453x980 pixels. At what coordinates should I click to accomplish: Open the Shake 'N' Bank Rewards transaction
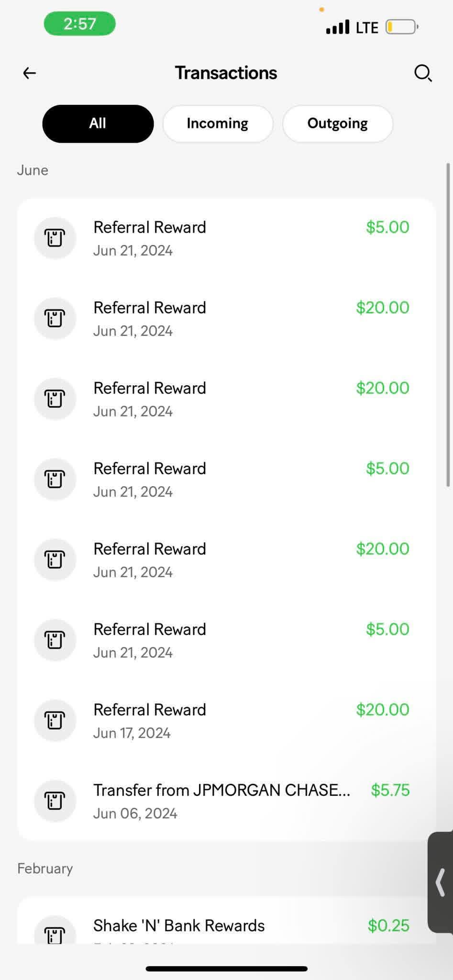coord(179,926)
